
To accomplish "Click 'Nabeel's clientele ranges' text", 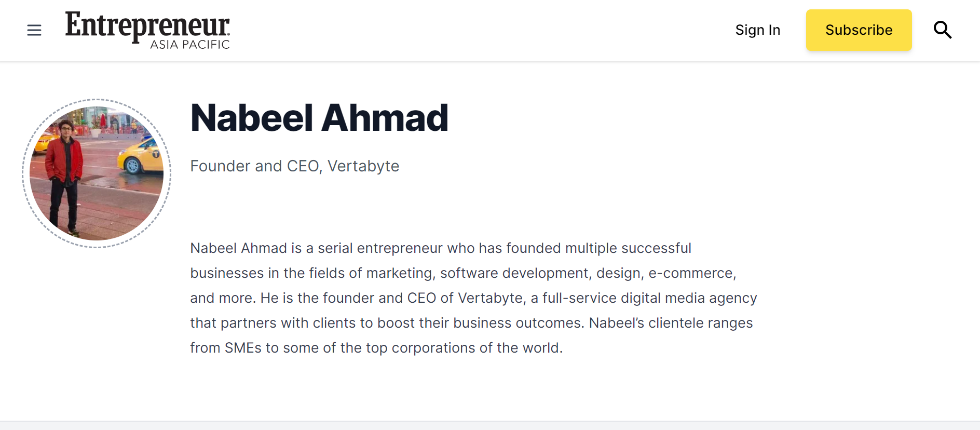I will pyautogui.click(x=671, y=323).
